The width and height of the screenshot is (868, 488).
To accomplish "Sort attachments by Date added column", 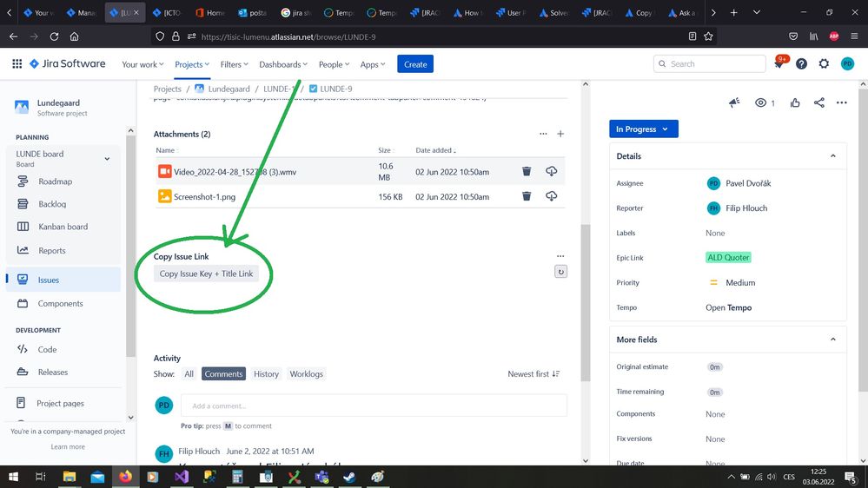I will click(x=436, y=150).
